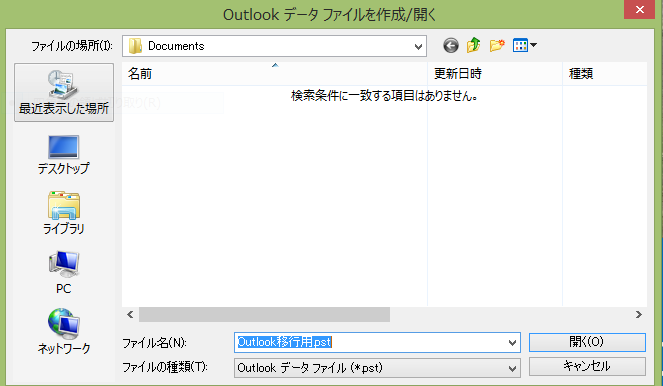The height and width of the screenshot is (386, 663).
Task: Sort by 更新日時 column header
Action: (495, 74)
